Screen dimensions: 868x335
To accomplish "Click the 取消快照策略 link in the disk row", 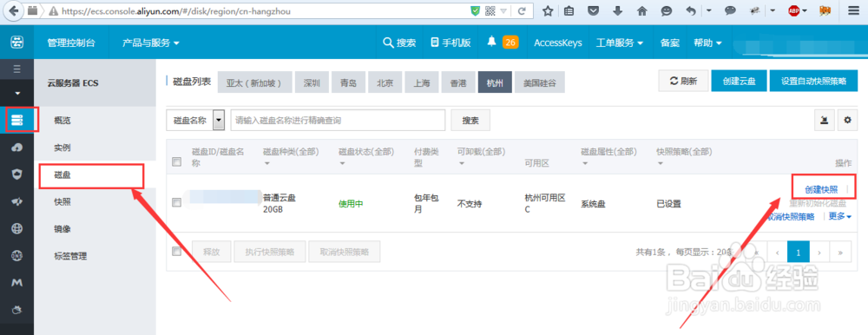I will (792, 216).
